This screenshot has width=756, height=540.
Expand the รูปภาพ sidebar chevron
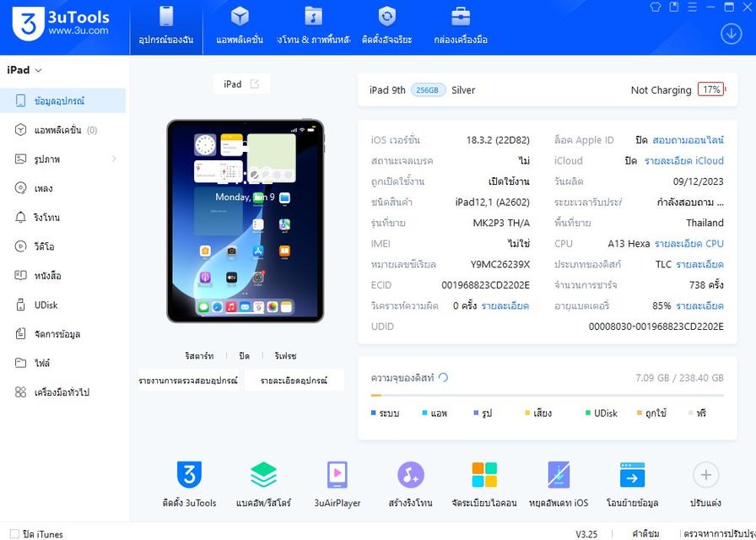pos(114,159)
